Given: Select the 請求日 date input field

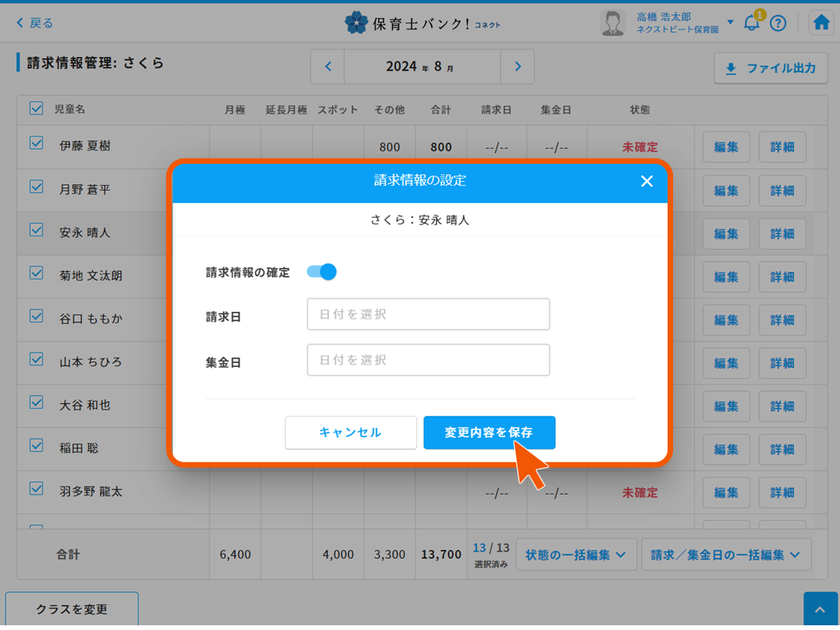Looking at the screenshot, I should pos(428,314).
